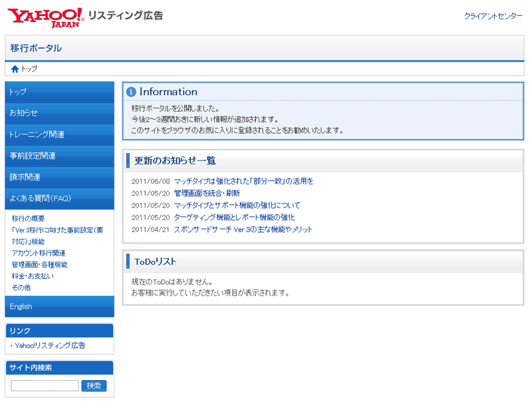Open お知らせ in the sidebar menu
This screenshot has height=402, width=532.
coord(59,113)
